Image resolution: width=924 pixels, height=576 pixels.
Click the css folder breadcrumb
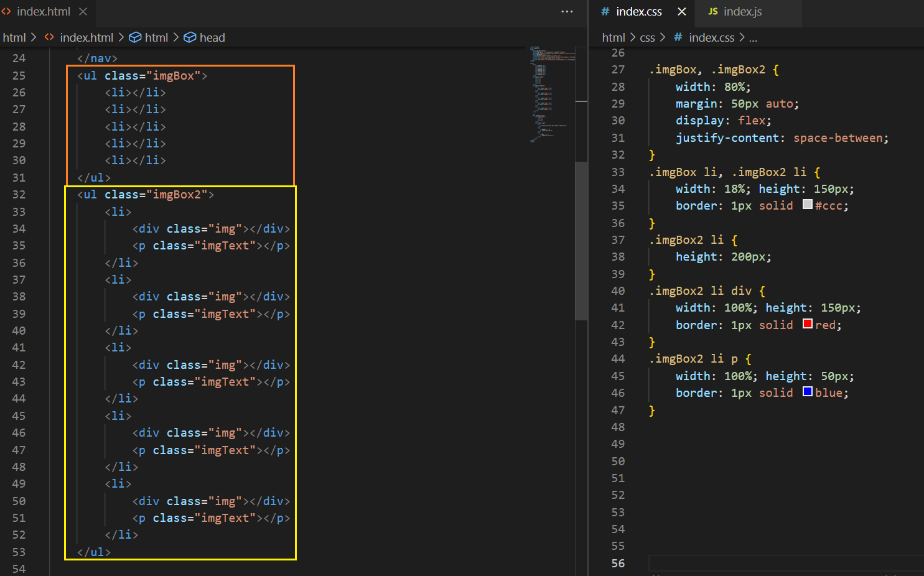(x=647, y=38)
